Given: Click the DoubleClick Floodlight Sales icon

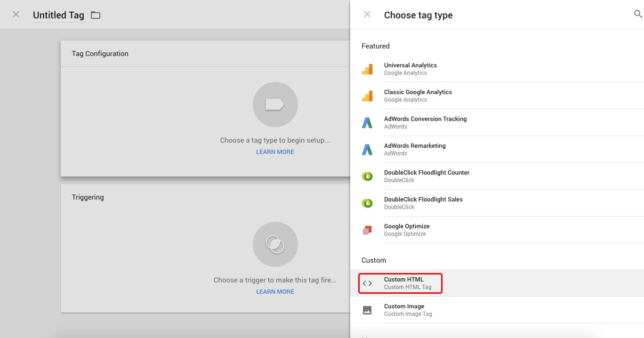Looking at the screenshot, I should click(x=367, y=203).
